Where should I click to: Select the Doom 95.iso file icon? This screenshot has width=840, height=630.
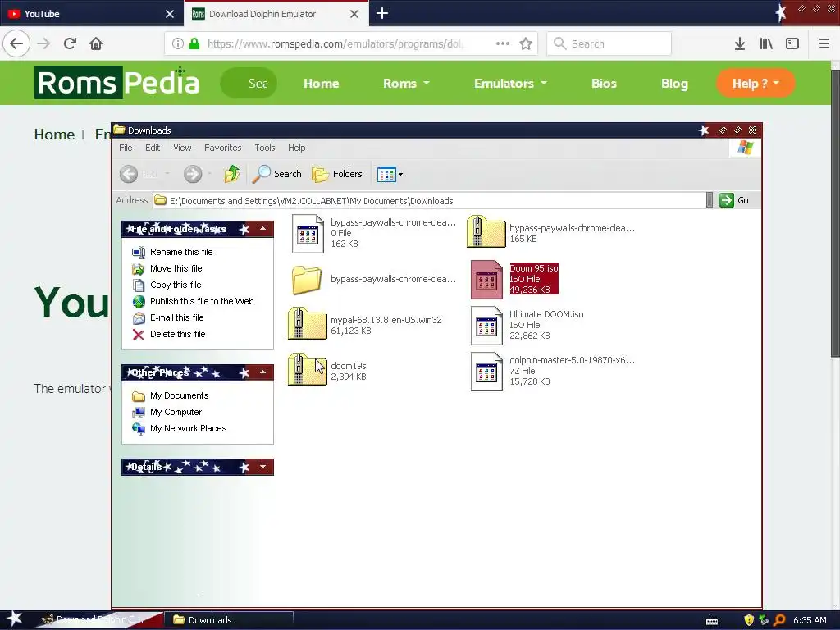[486, 279]
